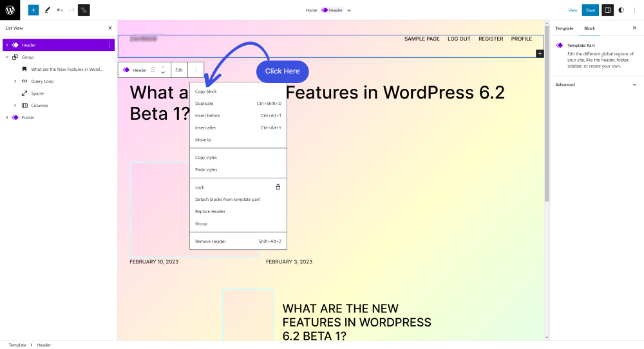This screenshot has height=349, width=644.
Task: Redo the last undone change
Action: pos(71,10)
